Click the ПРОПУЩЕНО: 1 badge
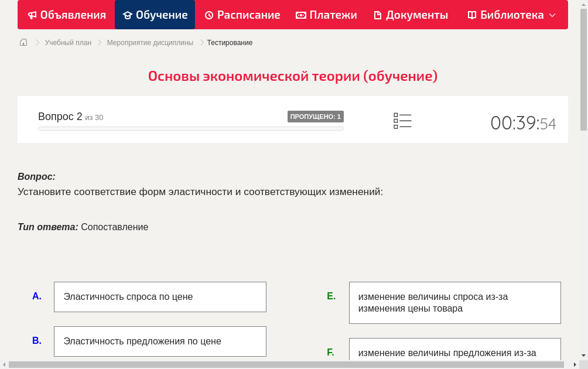Viewport: 588px width, 369px height. click(316, 116)
